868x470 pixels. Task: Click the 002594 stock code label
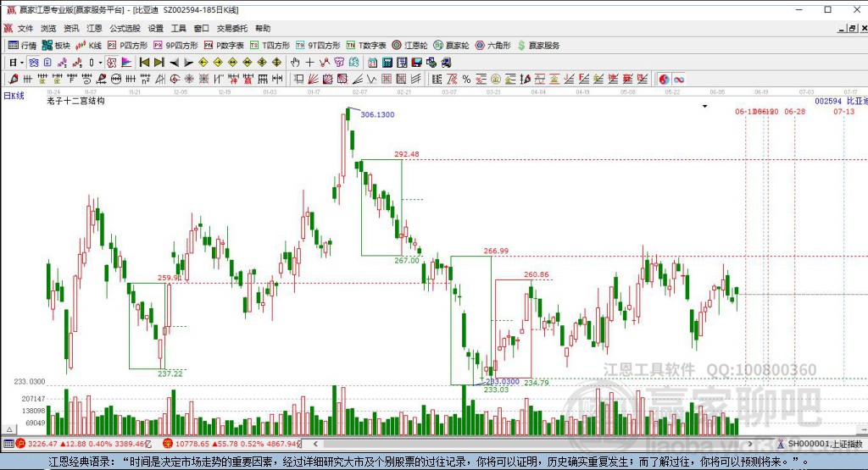coord(828,101)
